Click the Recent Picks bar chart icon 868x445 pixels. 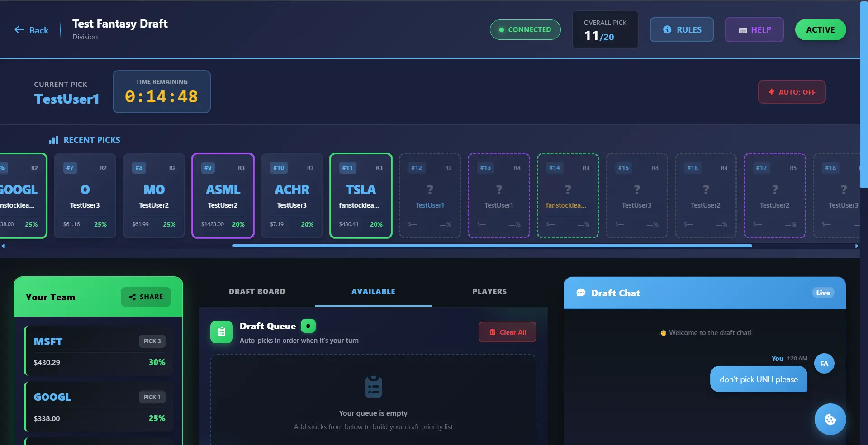[x=53, y=140]
